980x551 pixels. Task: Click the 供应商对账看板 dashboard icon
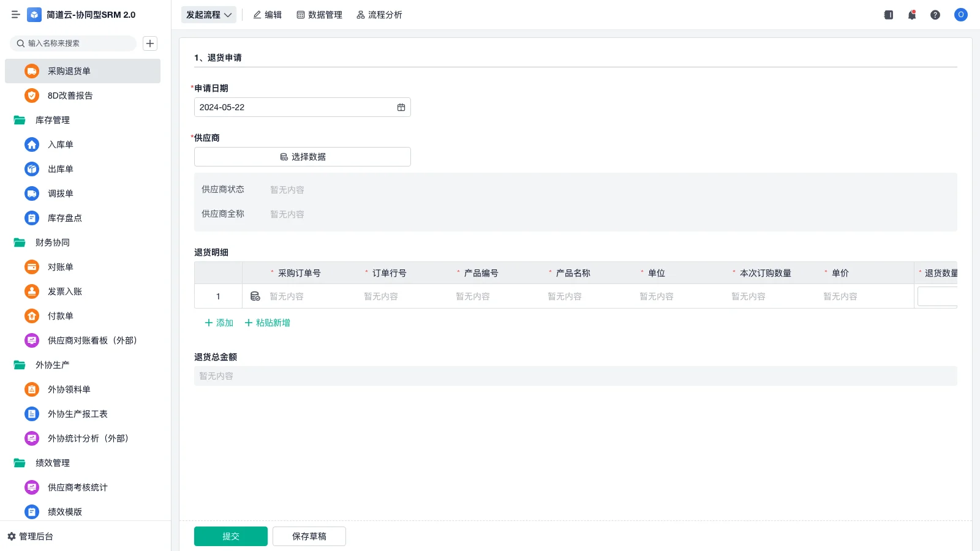(x=32, y=340)
